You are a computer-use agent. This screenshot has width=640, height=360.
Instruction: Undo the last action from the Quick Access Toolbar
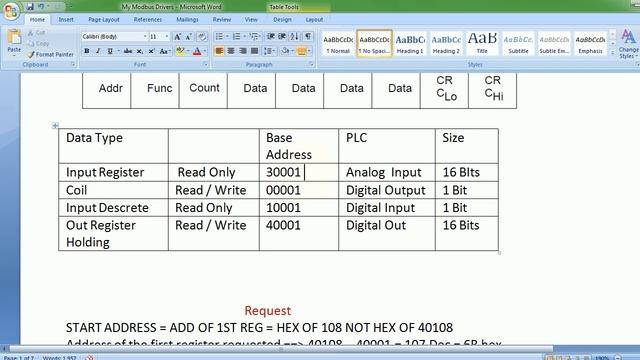pos(41,7)
